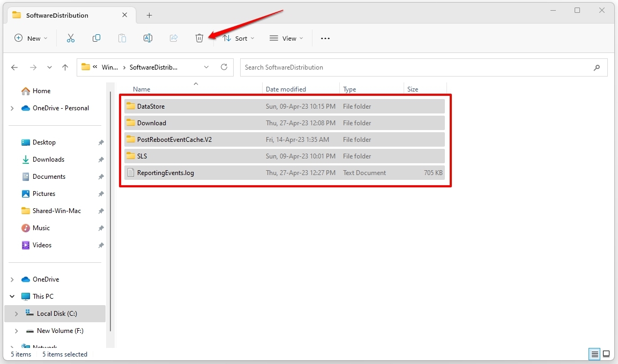Refresh the SoftwareDistribution folder view
The width and height of the screenshot is (618, 364).
224,67
